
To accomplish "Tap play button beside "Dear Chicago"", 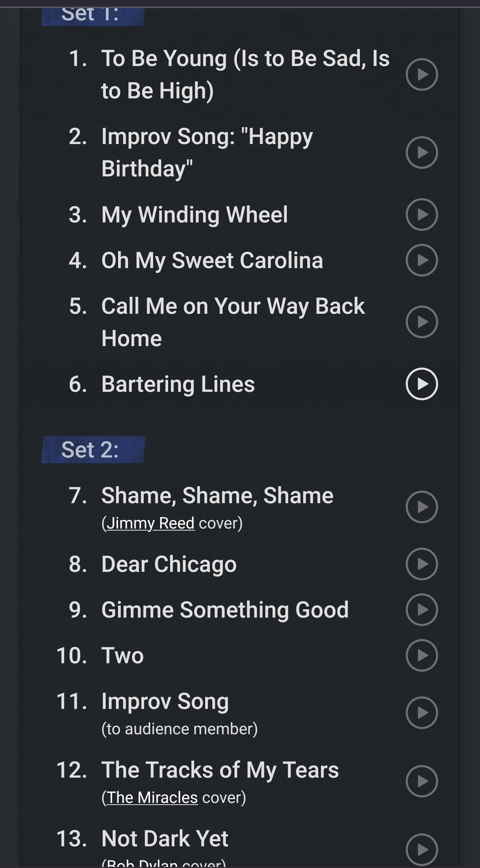I will 421,564.
